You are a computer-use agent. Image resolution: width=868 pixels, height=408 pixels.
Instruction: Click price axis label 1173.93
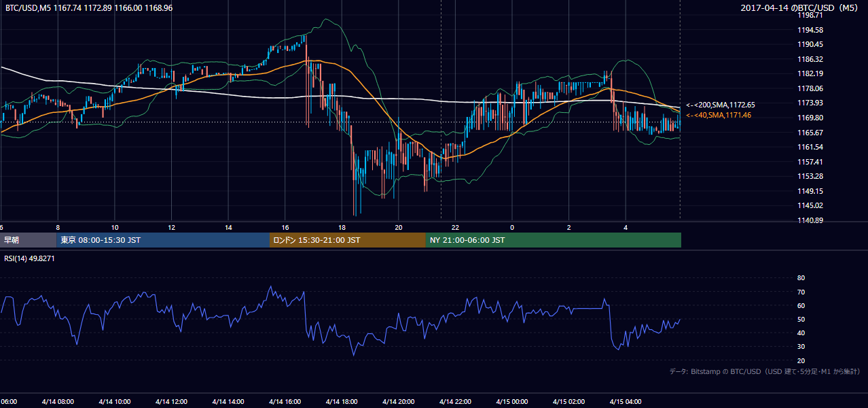click(x=810, y=103)
